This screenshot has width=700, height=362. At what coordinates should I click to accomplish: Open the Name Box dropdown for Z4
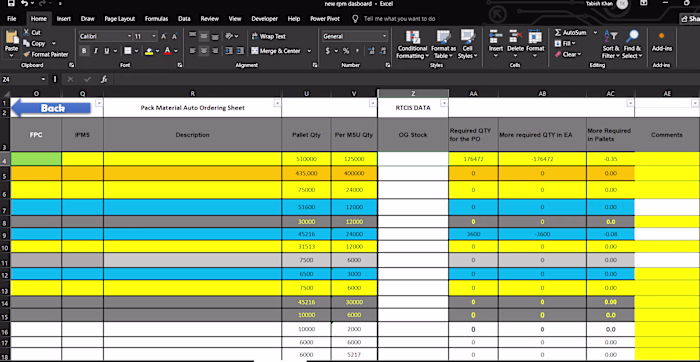[43, 79]
